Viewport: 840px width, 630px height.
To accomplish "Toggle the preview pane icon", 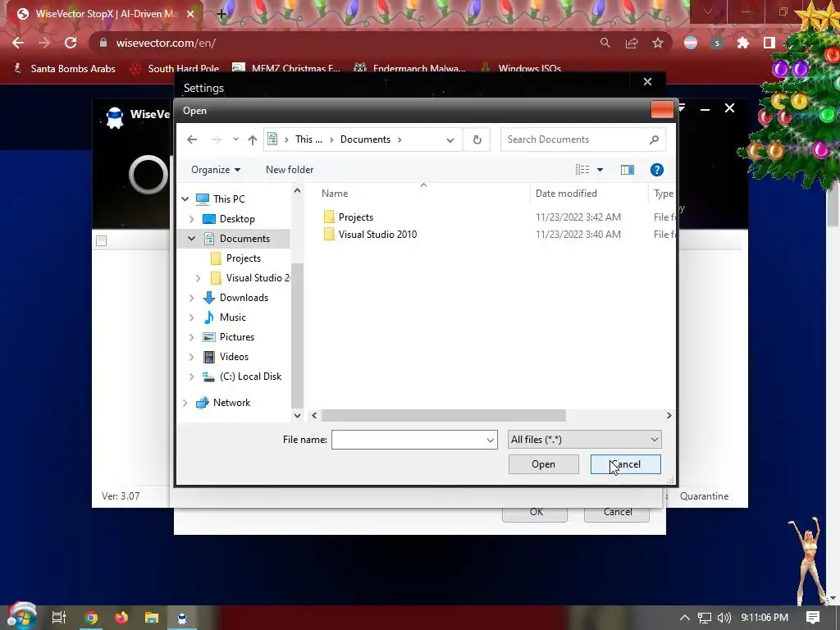I will coord(628,170).
